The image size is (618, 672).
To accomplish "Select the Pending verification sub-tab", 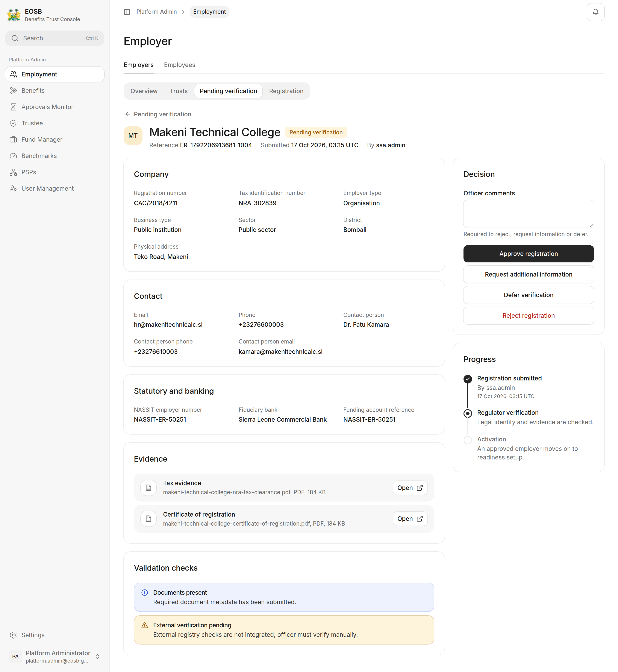I will 228,91.
